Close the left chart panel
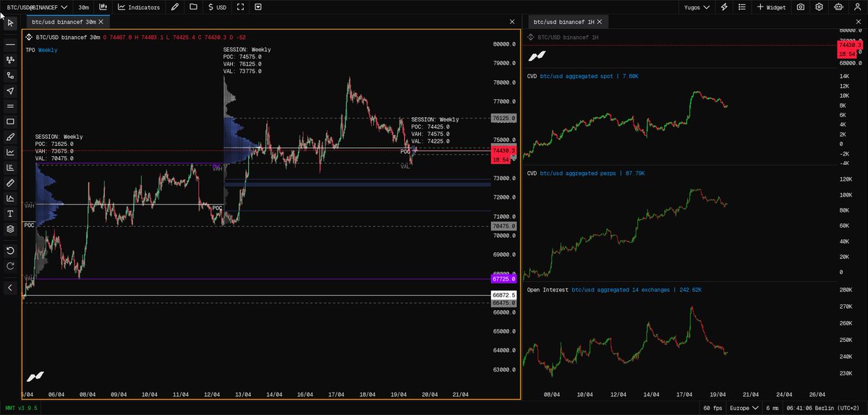This screenshot has width=868, height=415. point(512,22)
